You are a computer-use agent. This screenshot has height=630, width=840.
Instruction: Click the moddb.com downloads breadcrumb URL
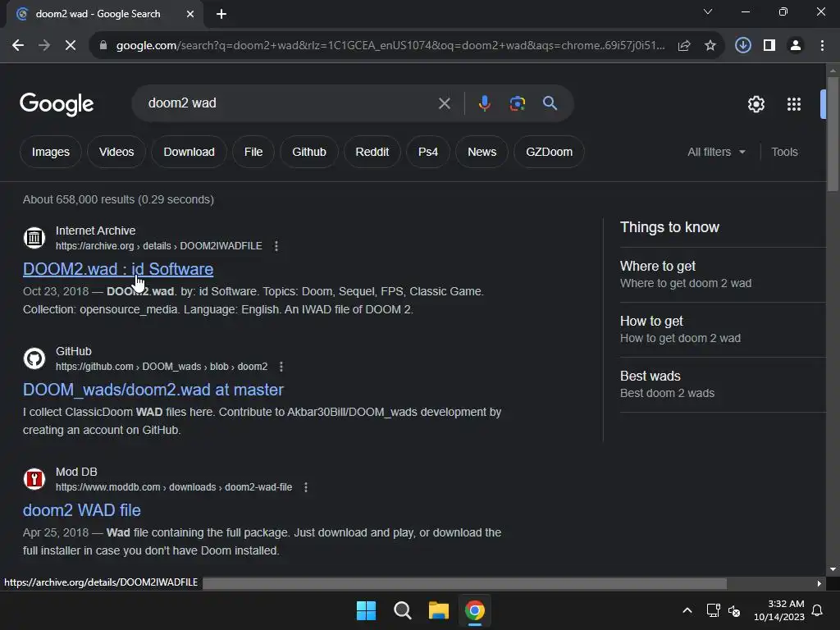point(174,487)
